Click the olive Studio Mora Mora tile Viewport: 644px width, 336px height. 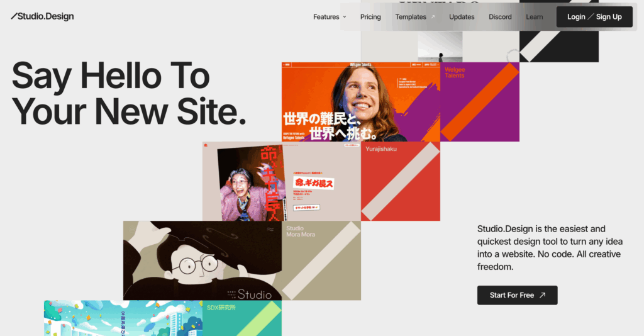tap(321, 260)
